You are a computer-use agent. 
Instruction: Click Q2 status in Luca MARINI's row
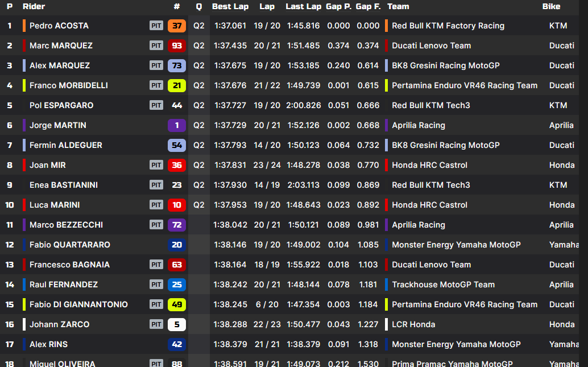pyautogui.click(x=199, y=204)
